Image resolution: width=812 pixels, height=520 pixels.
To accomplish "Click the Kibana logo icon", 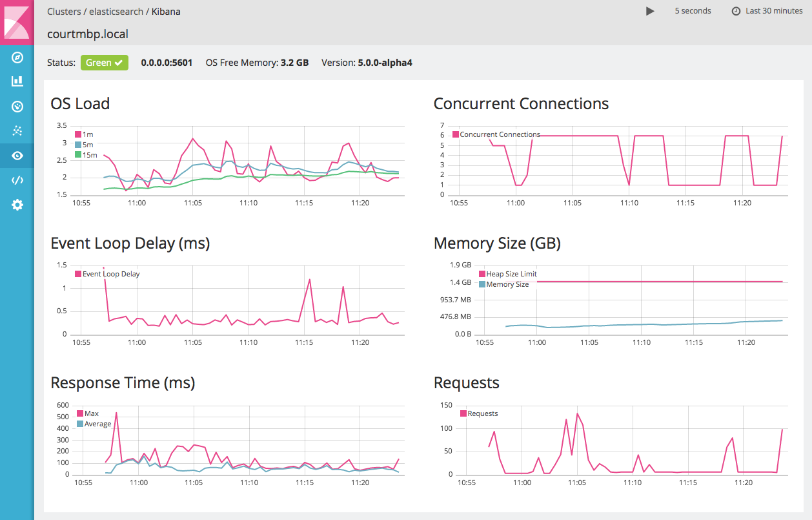I will 17,23.
